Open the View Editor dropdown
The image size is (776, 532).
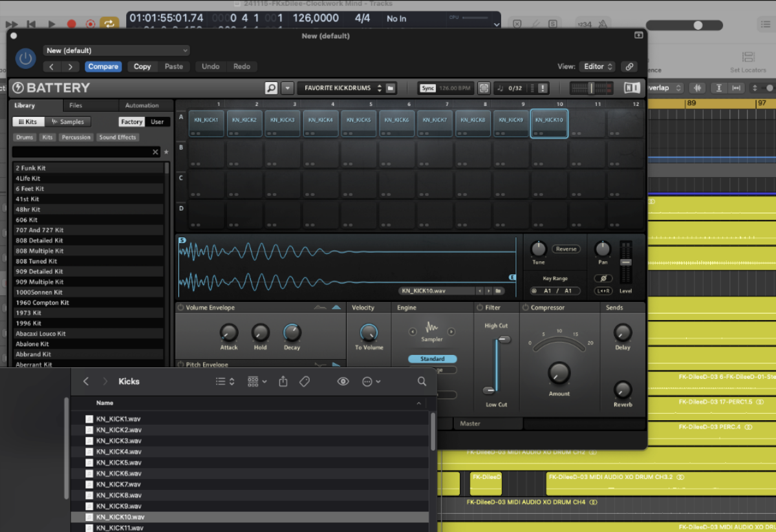[x=597, y=67]
